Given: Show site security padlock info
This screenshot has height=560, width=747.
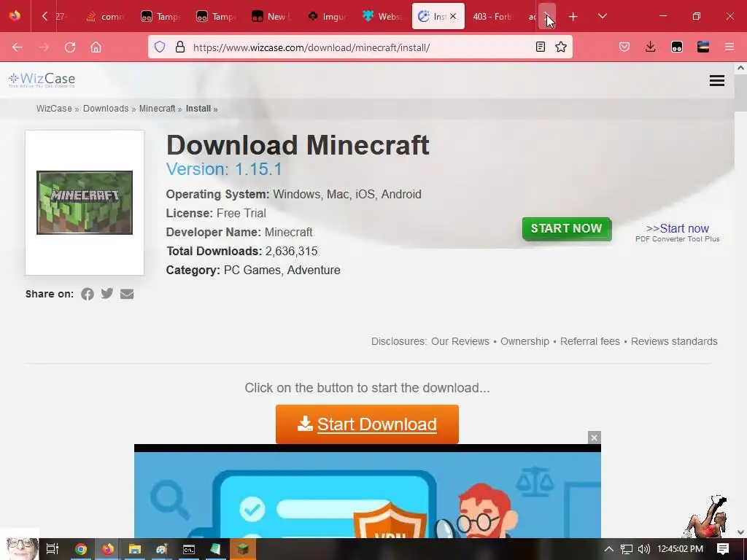Looking at the screenshot, I should pos(180,47).
